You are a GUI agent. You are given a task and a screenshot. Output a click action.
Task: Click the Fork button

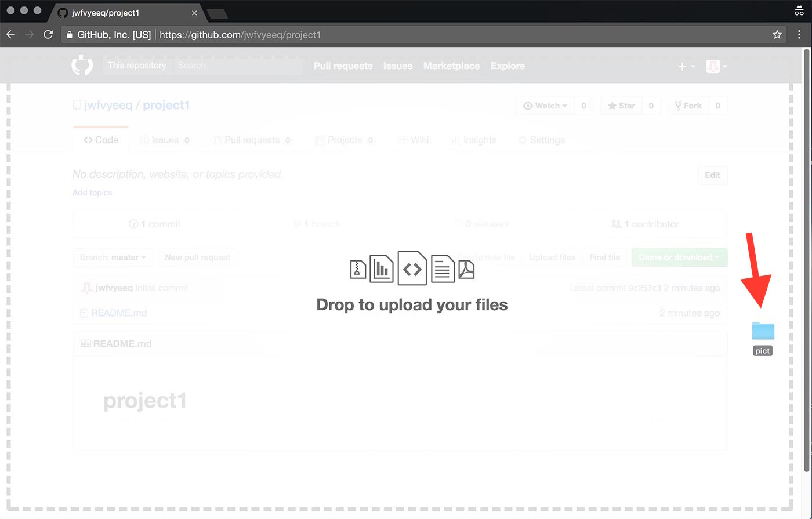pos(688,106)
